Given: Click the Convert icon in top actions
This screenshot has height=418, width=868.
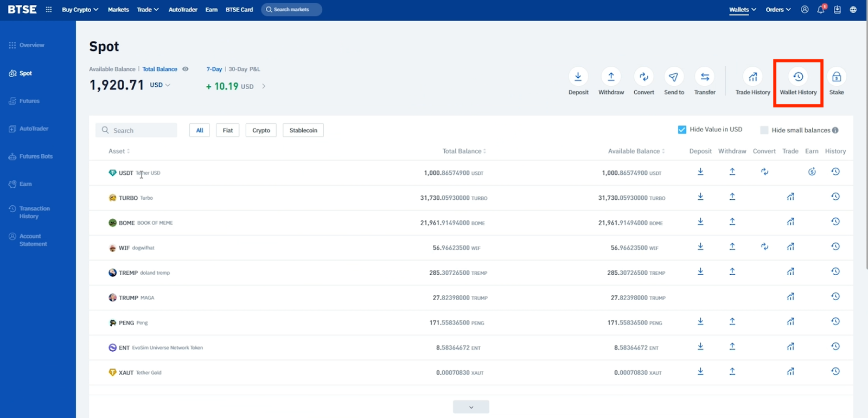Looking at the screenshot, I should coord(643,77).
